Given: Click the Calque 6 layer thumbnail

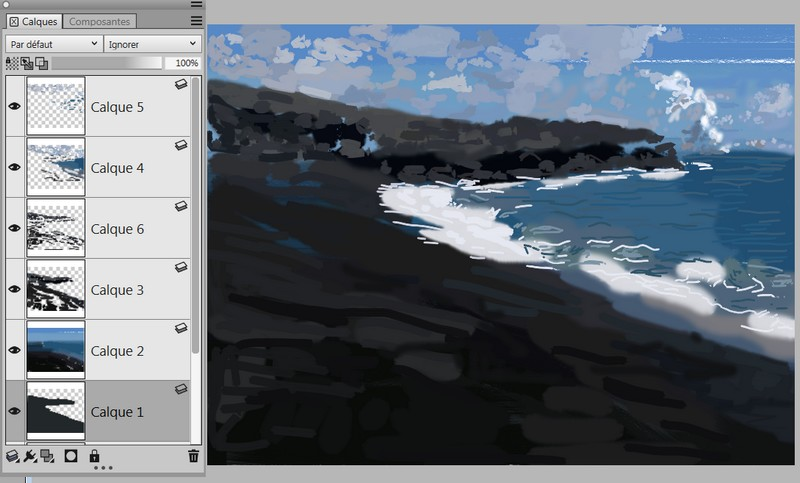Looking at the screenshot, I should (56, 228).
